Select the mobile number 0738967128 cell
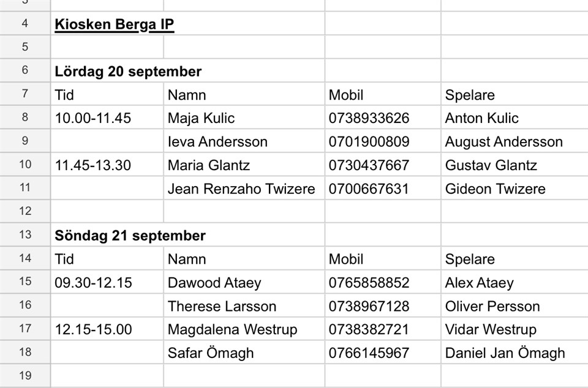588x388 pixels. point(369,307)
